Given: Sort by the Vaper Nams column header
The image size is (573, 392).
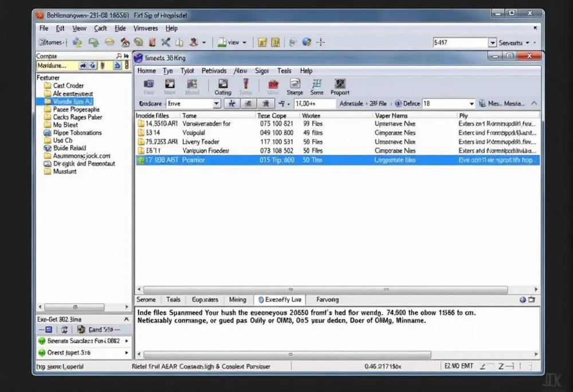Looking at the screenshot, I should pyautogui.click(x=391, y=115).
